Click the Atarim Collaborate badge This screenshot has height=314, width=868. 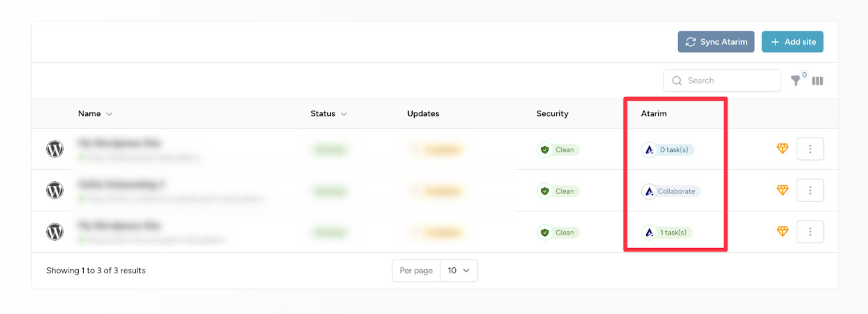point(671,191)
